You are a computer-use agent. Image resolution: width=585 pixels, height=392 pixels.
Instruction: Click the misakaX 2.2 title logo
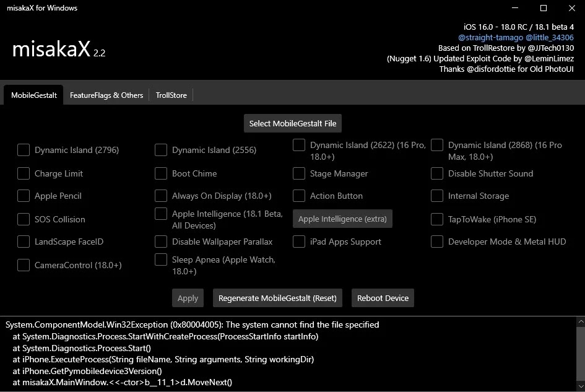click(x=59, y=49)
